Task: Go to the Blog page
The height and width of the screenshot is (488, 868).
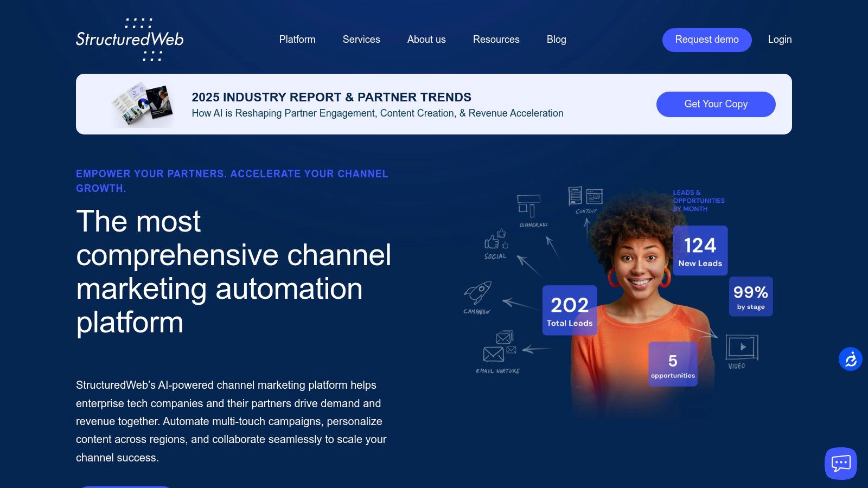Action: tap(557, 40)
